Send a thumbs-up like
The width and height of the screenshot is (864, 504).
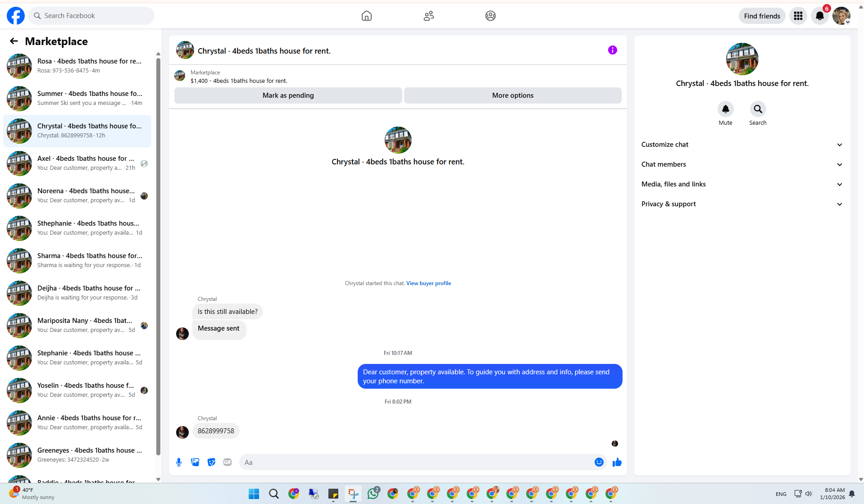tap(617, 462)
